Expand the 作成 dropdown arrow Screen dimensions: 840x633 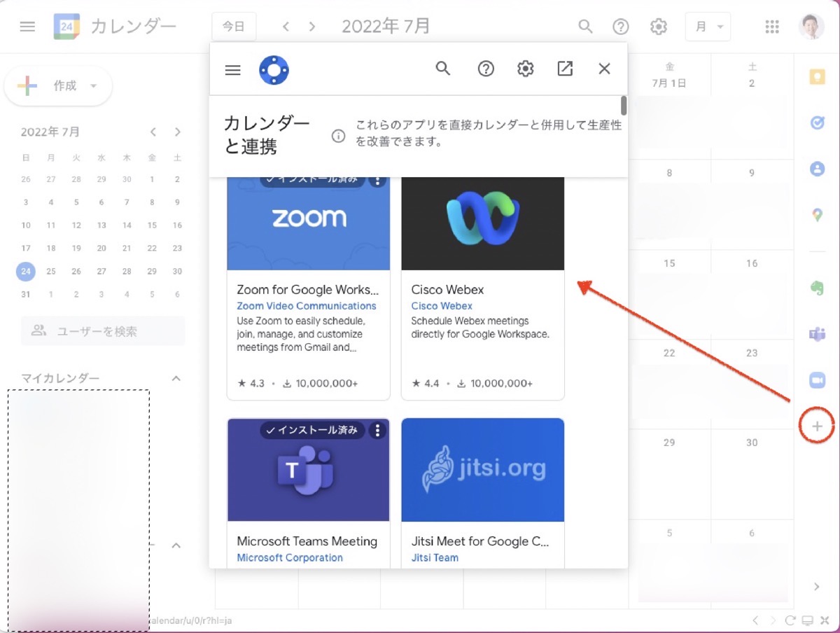pos(92,86)
